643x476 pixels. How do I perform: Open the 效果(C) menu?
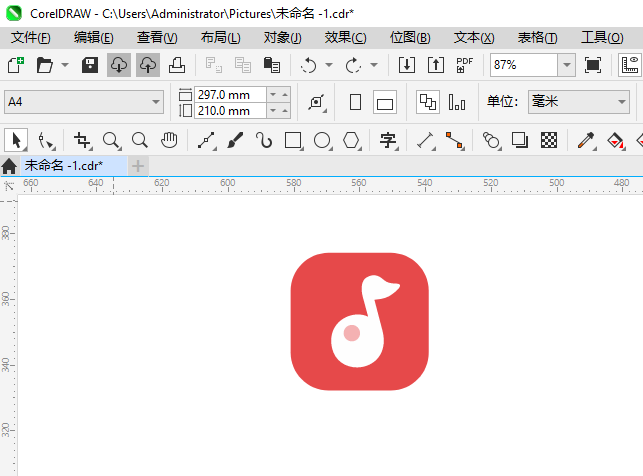345,38
